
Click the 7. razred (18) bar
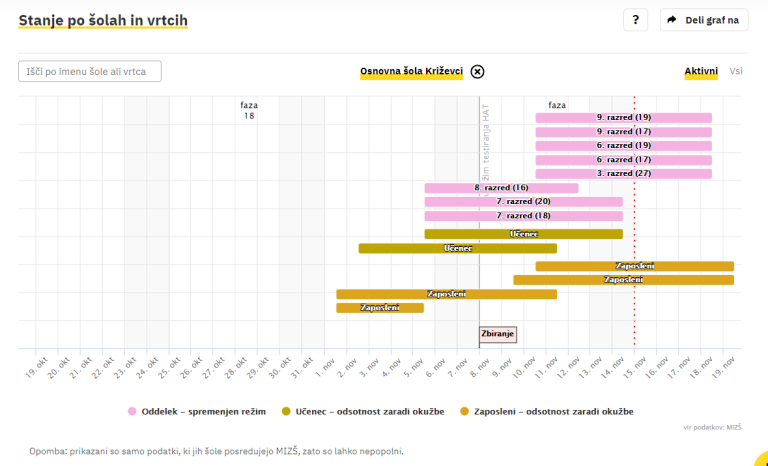(523, 216)
